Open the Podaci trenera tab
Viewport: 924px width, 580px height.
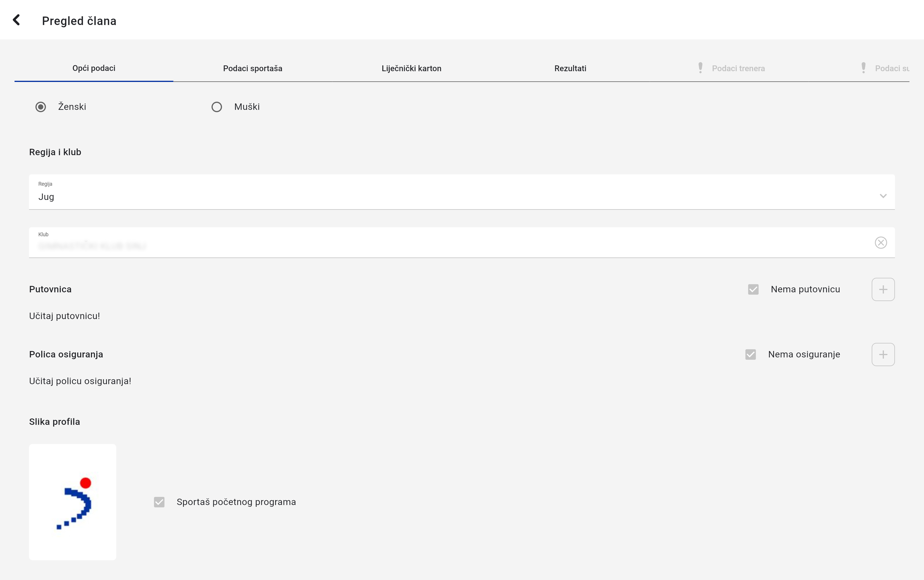[738, 68]
